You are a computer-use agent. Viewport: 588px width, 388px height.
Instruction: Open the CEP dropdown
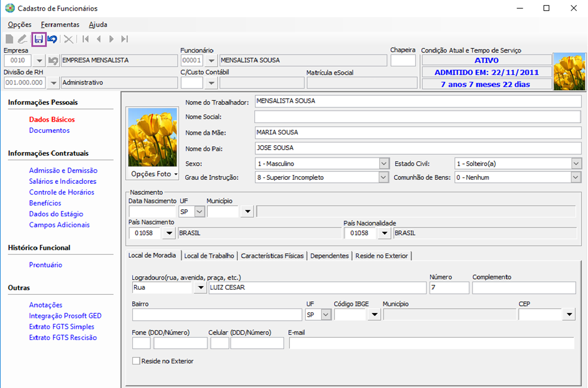[x=569, y=315]
